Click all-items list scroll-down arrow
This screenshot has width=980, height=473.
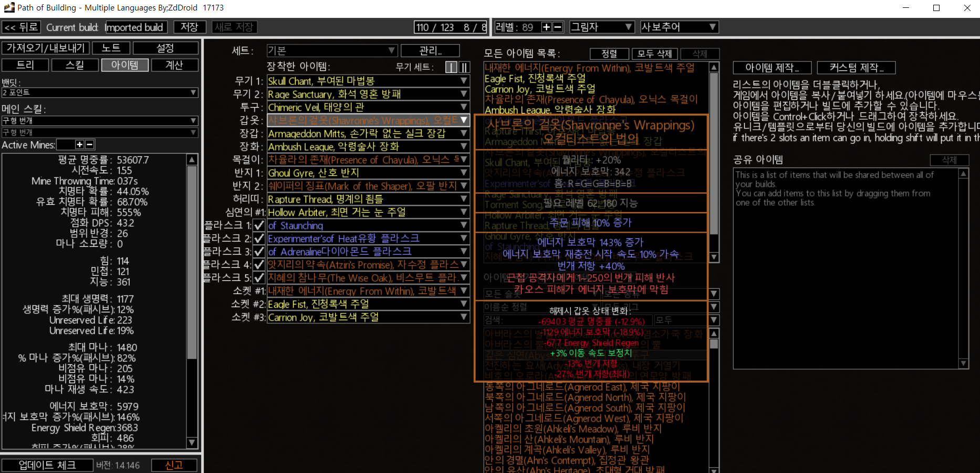[714, 257]
